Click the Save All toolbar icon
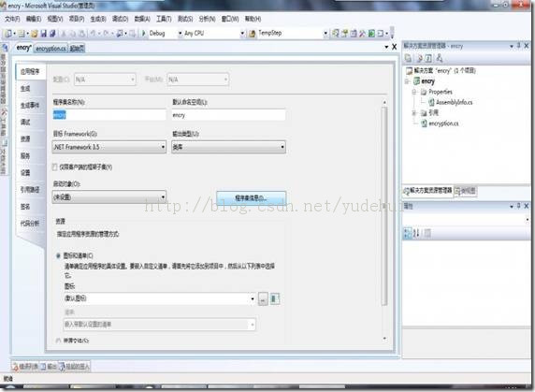 coord(52,34)
